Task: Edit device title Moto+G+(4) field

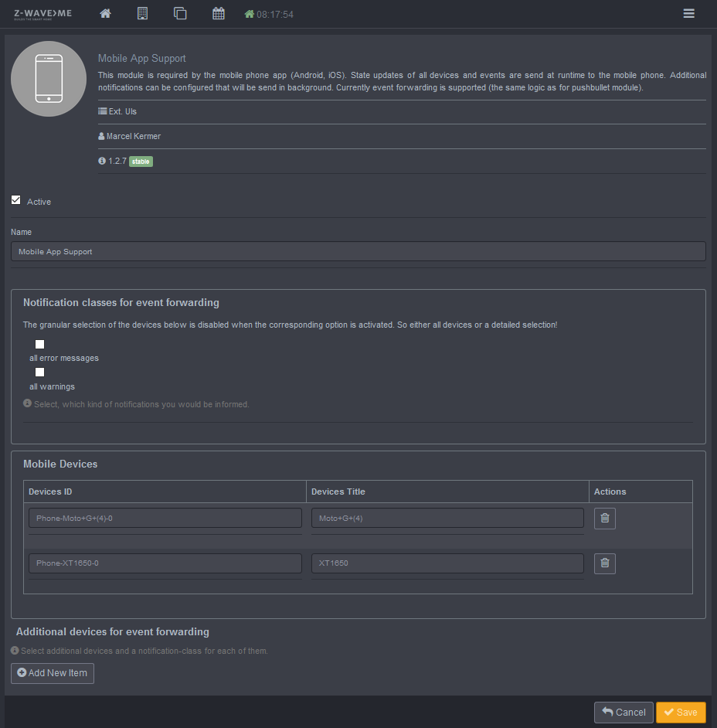Action: click(447, 518)
